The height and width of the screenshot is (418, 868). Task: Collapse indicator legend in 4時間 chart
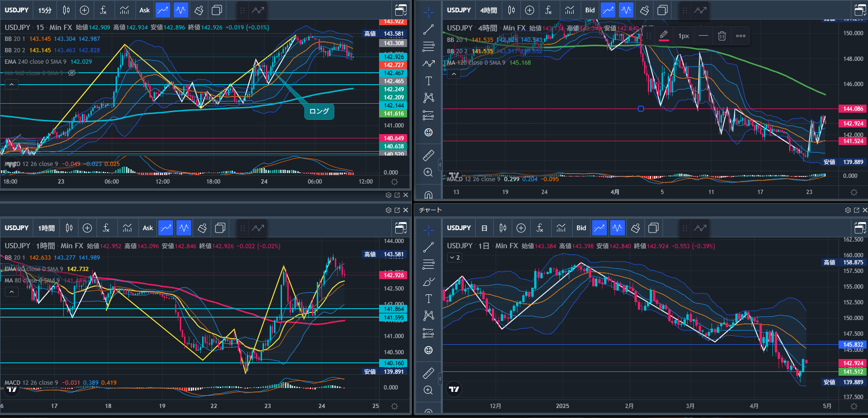click(454, 74)
